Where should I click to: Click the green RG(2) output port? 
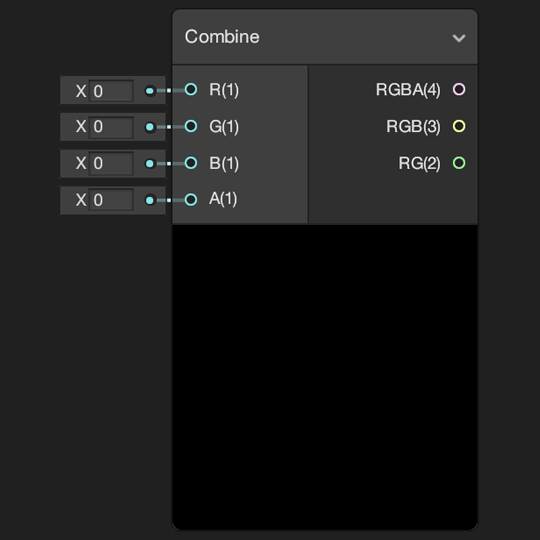[459, 163]
